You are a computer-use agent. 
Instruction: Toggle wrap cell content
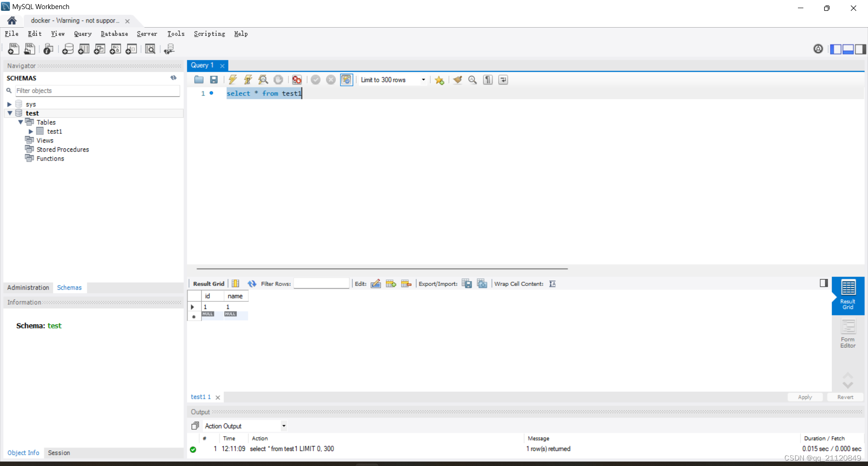point(552,284)
